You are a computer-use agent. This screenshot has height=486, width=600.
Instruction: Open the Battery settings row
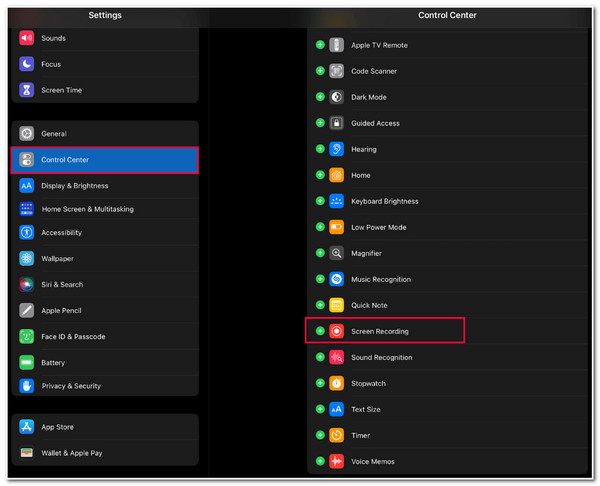(105, 362)
